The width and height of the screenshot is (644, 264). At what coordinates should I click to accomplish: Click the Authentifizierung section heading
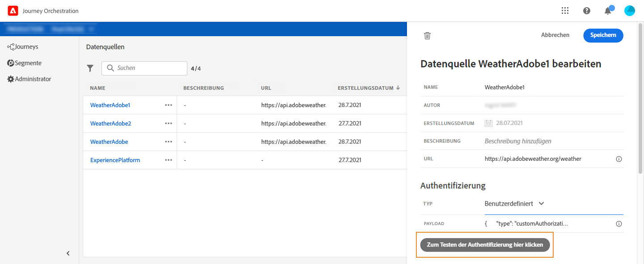[453, 185]
